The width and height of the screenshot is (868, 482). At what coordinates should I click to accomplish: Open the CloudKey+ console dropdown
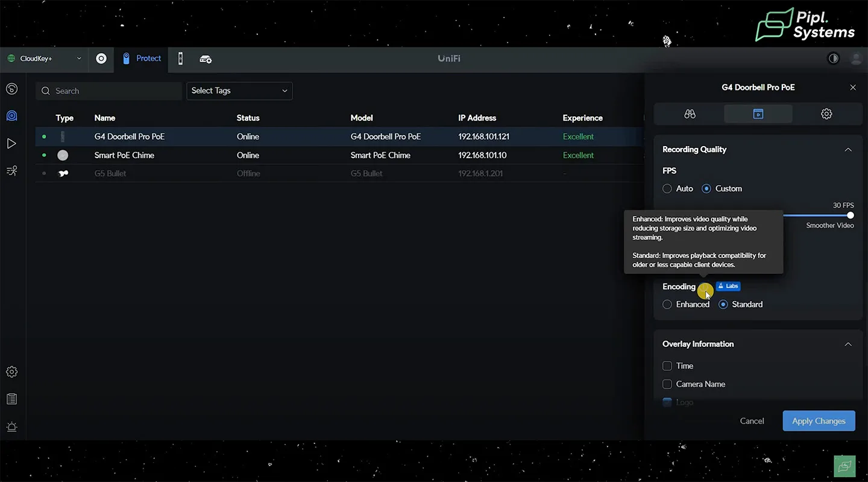point(45,59)
